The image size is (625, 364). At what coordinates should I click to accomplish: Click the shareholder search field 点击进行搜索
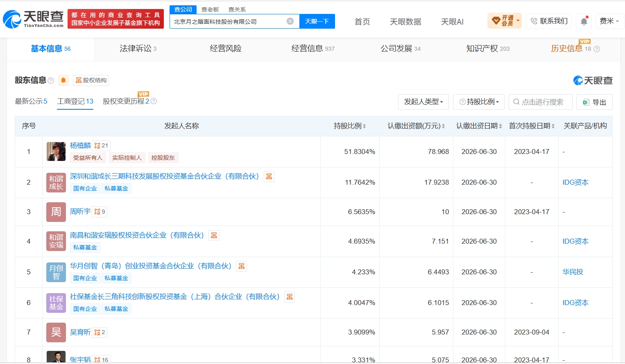tap(541, 102)
